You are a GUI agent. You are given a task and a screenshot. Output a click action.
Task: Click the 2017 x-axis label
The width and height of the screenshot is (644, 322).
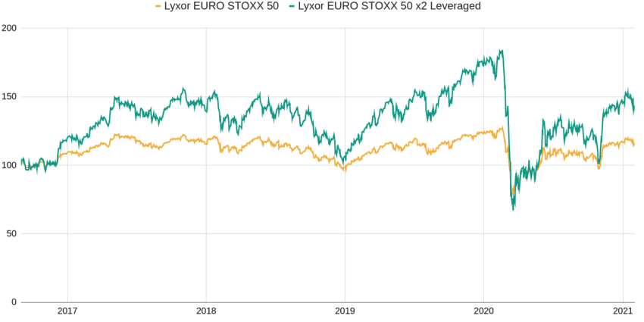coord(67,313)
